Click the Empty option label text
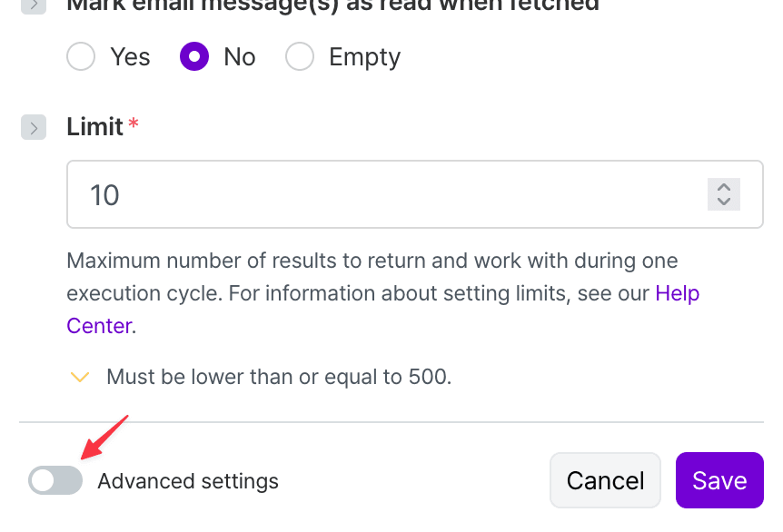The image size is (783, 532). click(364, 57)
